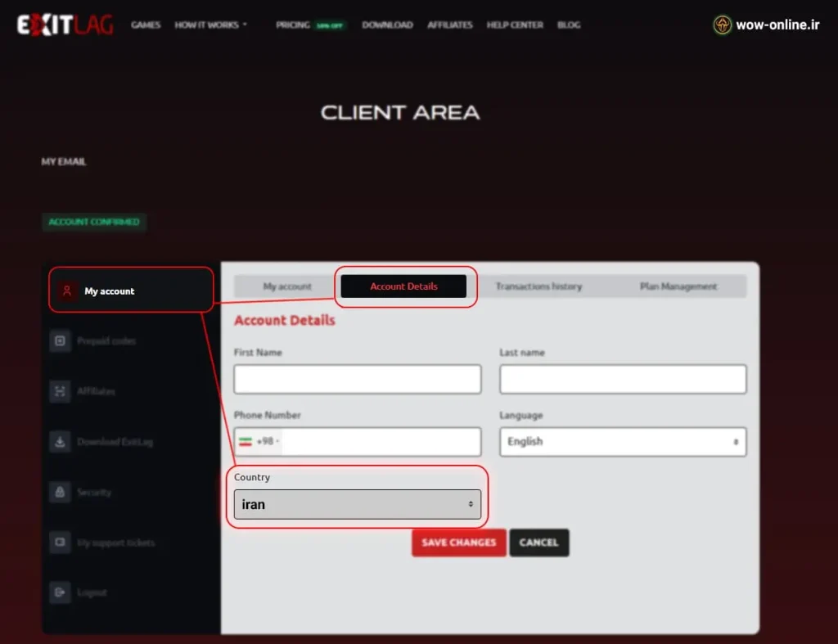
Task: Select My support tickets in sidebar
Action: (x=115, y=543)
